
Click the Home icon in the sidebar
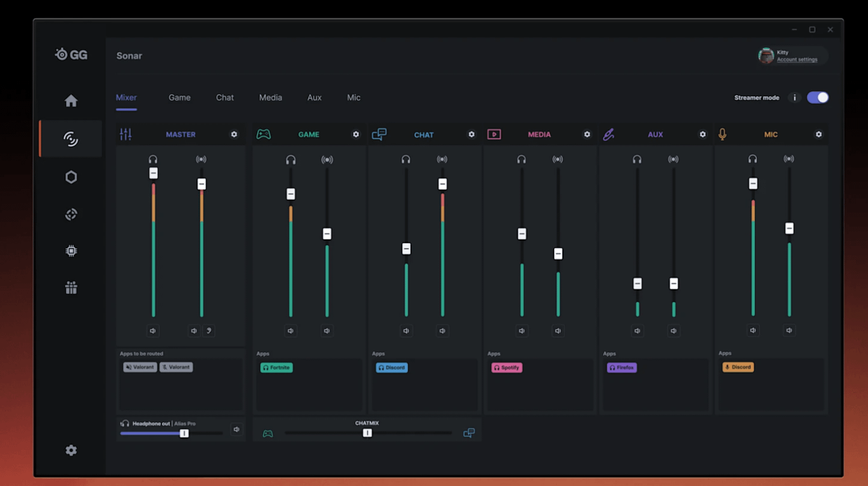point(71,101)
